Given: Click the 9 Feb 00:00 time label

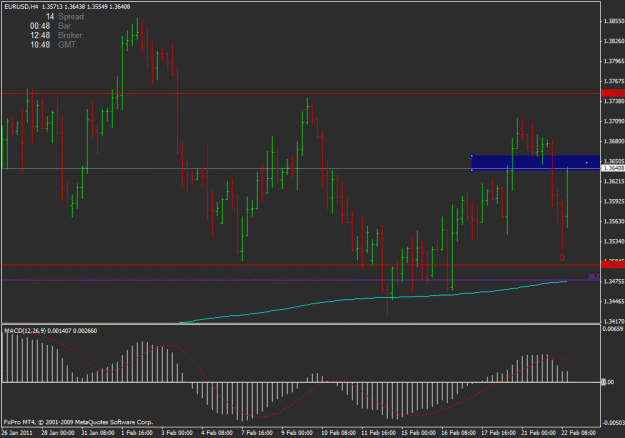Looking at the screenshot, I should point(297,433).
